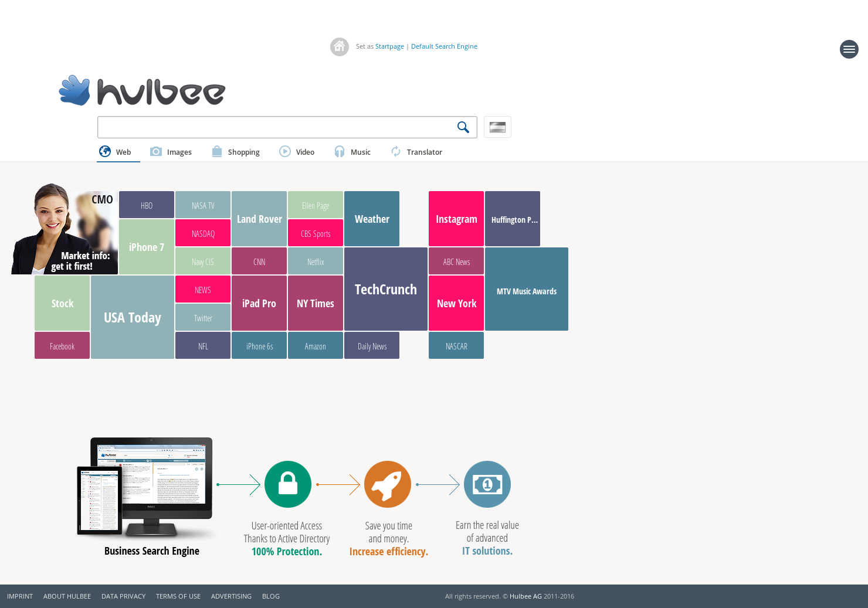Open the pink NEWS tile
Screen dimensions: 868x608
tap(203, 289)
